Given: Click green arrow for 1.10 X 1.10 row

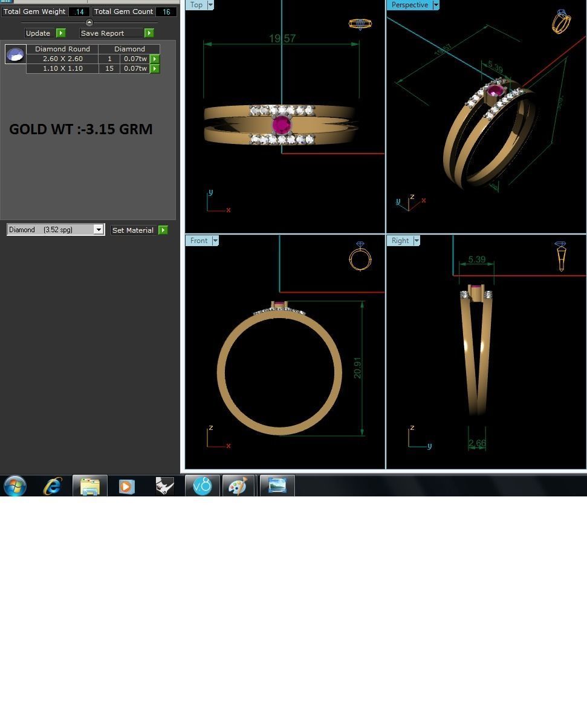Looking at the screenshot, I should (155, 68).
